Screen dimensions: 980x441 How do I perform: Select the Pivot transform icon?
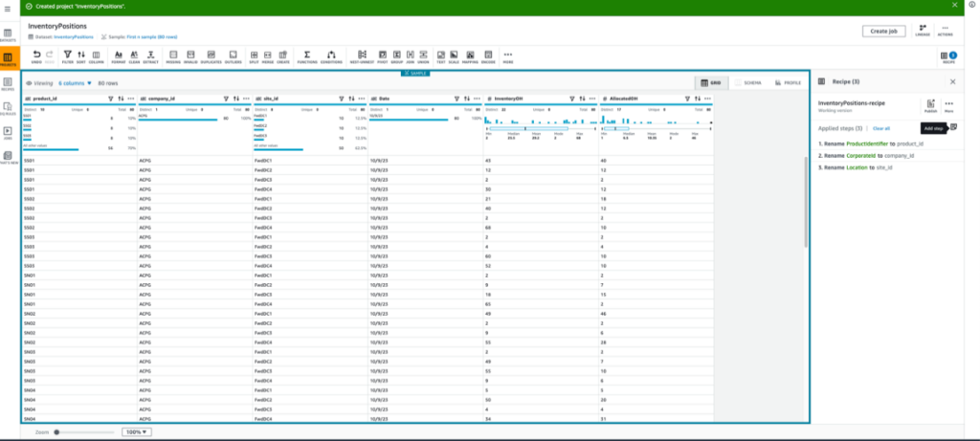point(383,56)
